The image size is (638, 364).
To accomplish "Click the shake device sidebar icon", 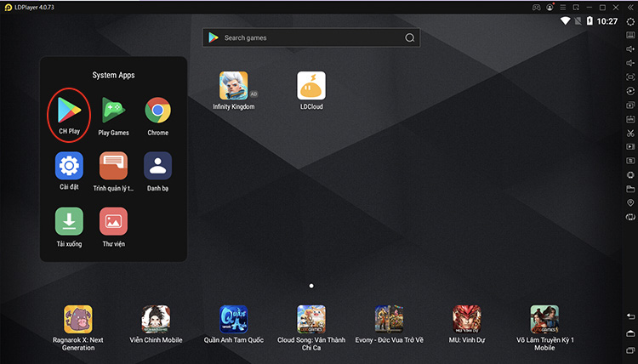I will [630, 217].
